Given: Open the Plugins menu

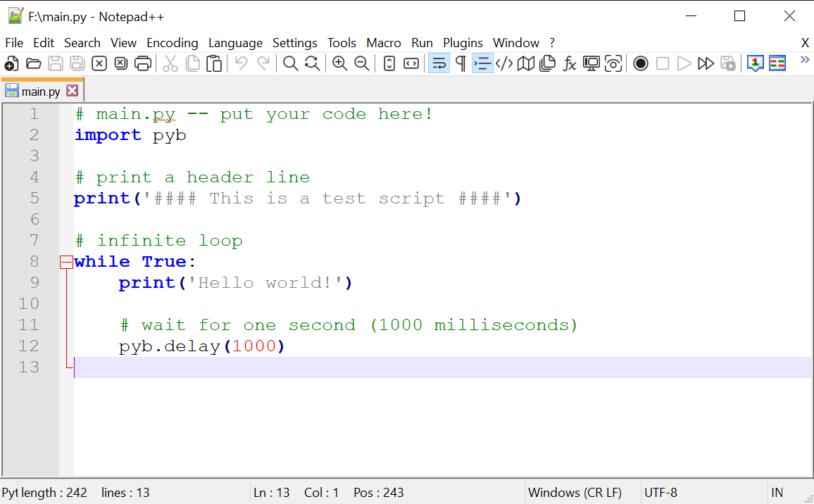Looking at the screenshot, I should pos(463,43).
